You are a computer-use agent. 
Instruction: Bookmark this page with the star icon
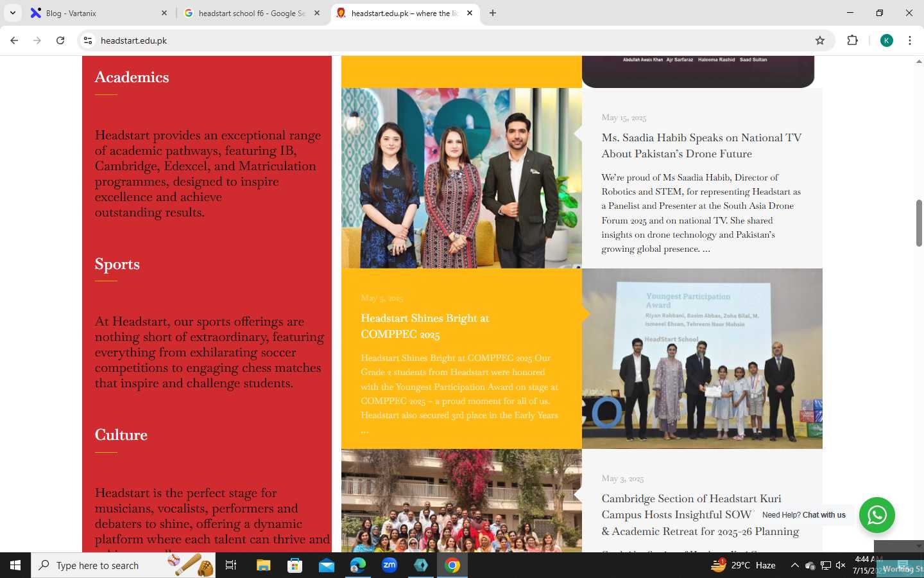click(820, 40)
